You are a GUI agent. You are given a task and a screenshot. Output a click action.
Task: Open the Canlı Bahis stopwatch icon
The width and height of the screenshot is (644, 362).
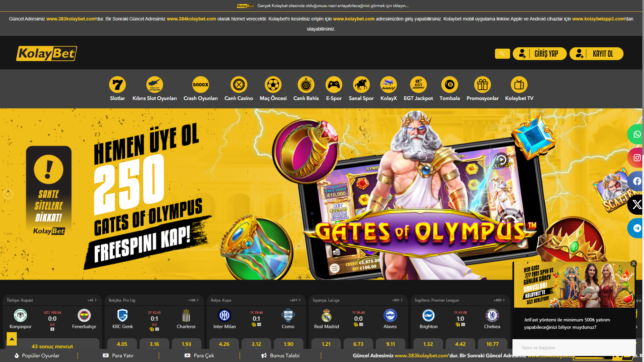pyautogui.click(x=306, y=85)
